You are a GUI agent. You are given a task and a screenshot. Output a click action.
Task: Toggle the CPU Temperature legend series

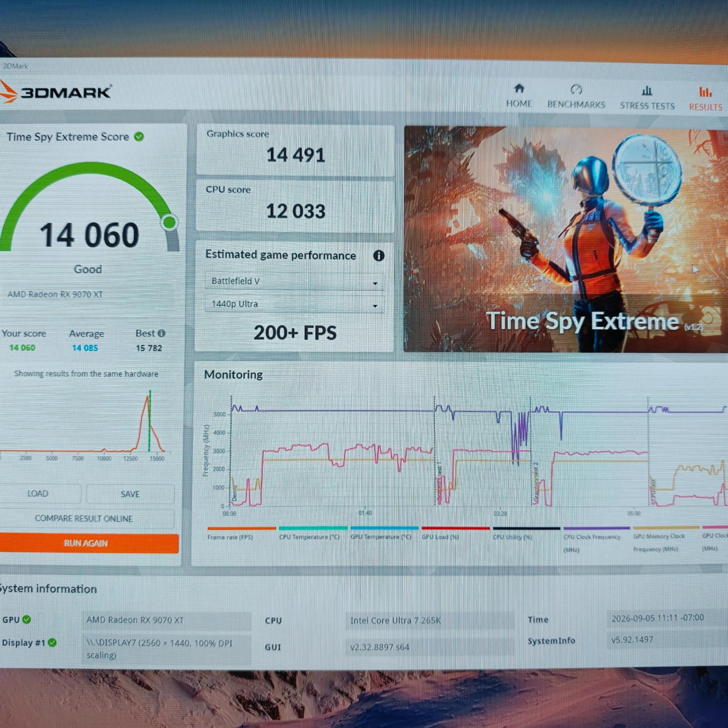(x=313, y=533)
